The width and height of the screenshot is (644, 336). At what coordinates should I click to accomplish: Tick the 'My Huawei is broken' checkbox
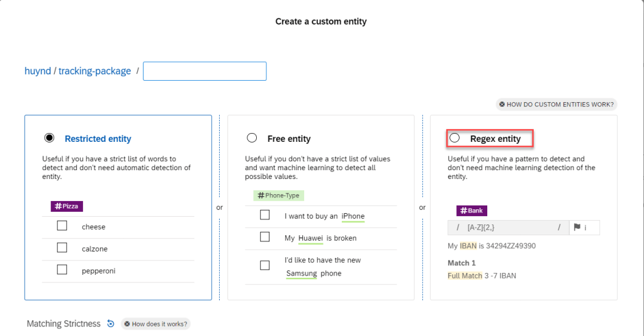coord(265,238)
